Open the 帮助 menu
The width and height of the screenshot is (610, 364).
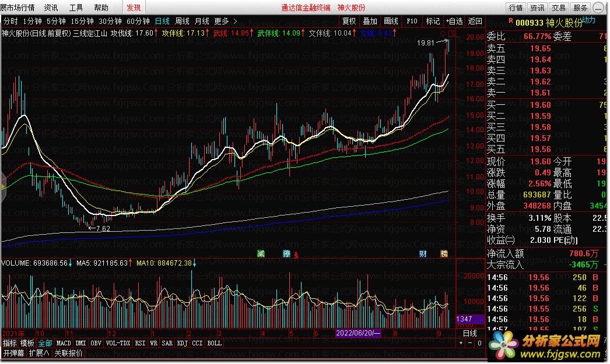[x=101, y=8]
